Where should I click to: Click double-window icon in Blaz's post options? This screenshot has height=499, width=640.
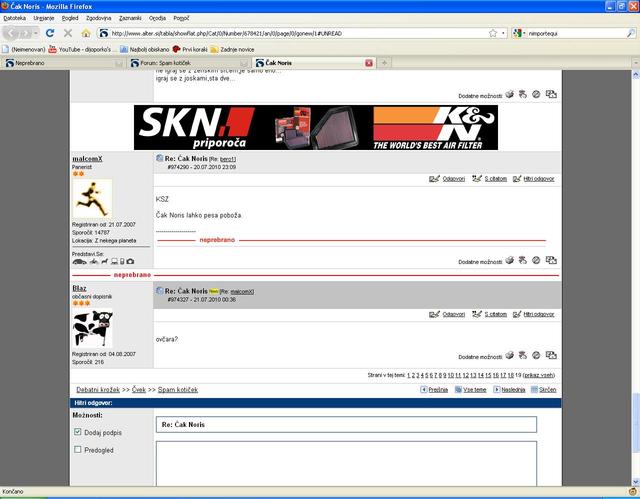point(551,355)
